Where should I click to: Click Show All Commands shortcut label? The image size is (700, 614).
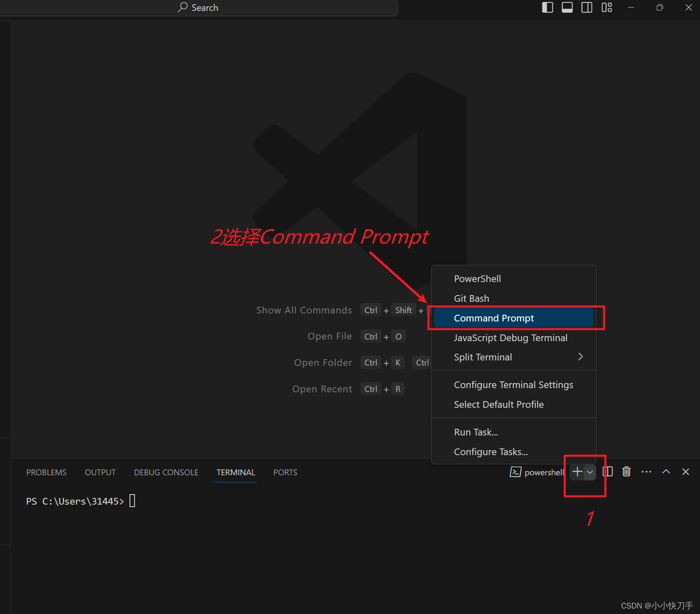coord(304,310)
